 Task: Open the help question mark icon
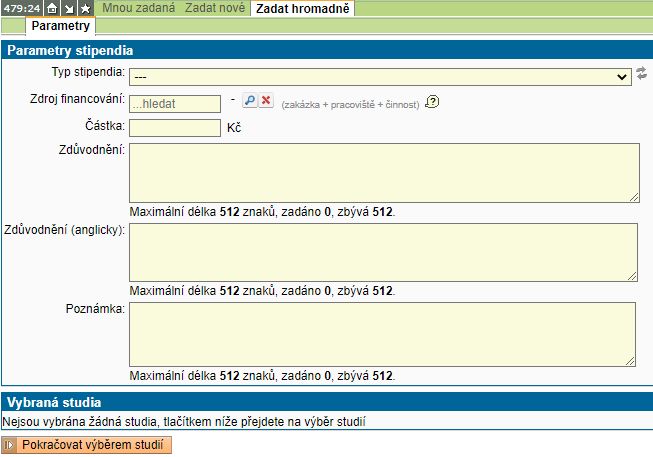click(x=432, y=102)
